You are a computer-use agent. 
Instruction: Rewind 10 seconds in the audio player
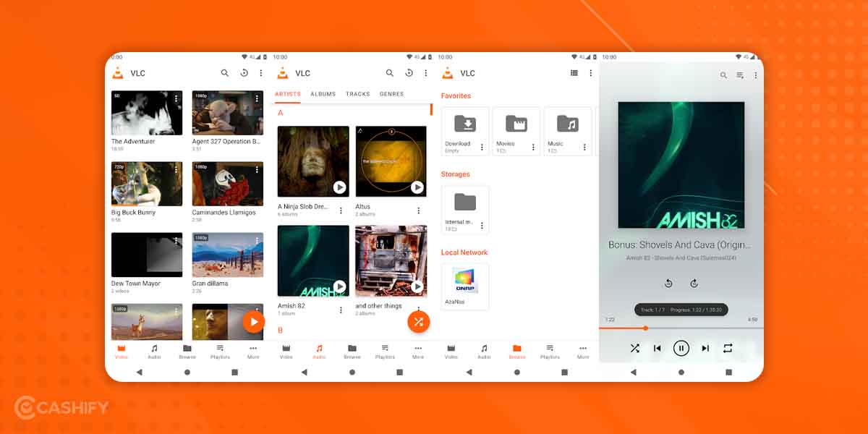668,284
